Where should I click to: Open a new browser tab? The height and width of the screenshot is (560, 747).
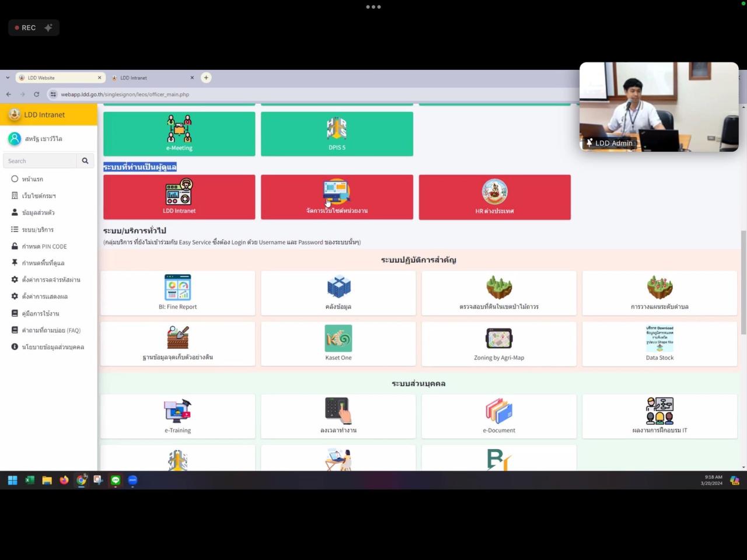[206, 78]
